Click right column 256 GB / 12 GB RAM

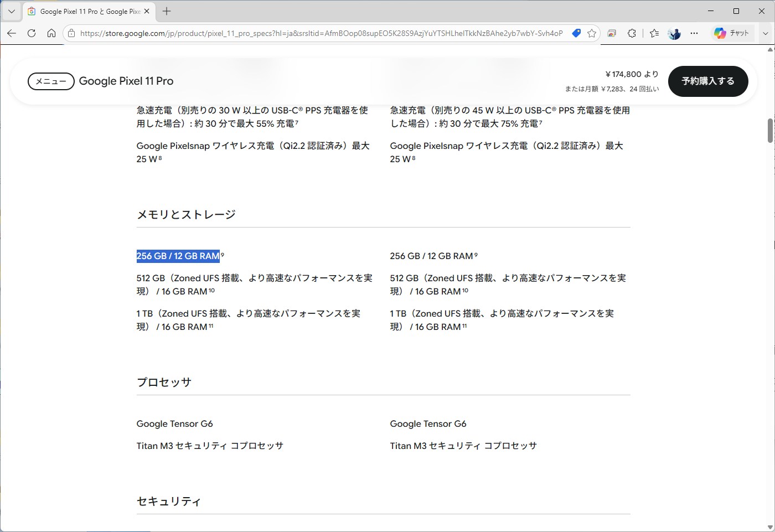point(432,256)
